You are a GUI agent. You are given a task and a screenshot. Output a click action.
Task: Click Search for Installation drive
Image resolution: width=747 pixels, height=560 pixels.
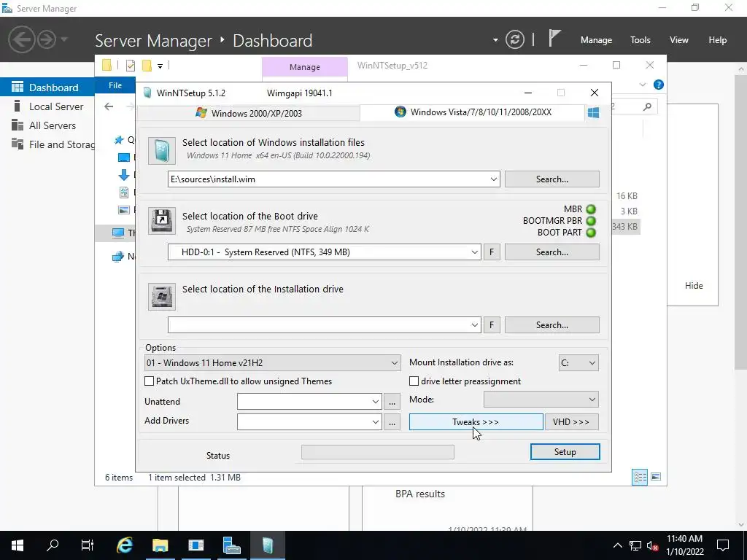[552, 324]
